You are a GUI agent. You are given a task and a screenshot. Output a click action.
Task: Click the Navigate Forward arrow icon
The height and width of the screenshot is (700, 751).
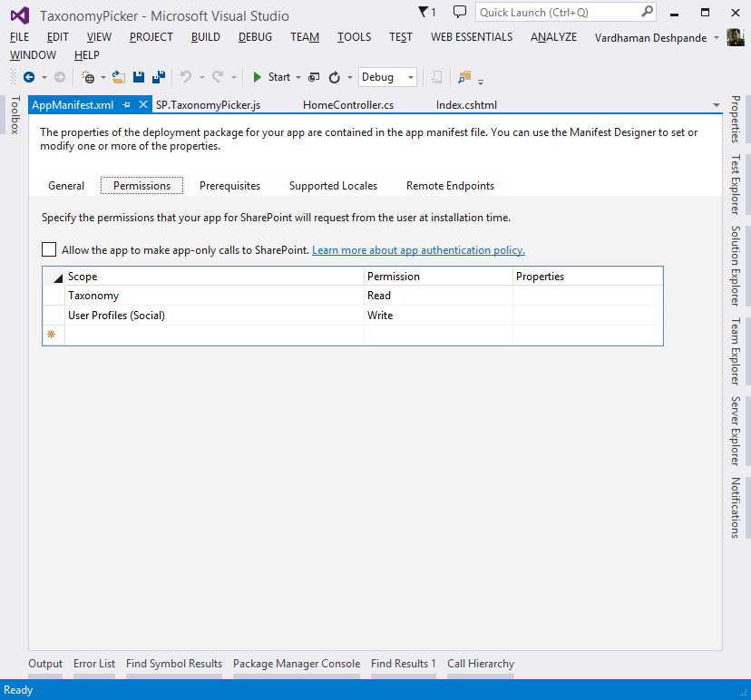tap(59, 77)
